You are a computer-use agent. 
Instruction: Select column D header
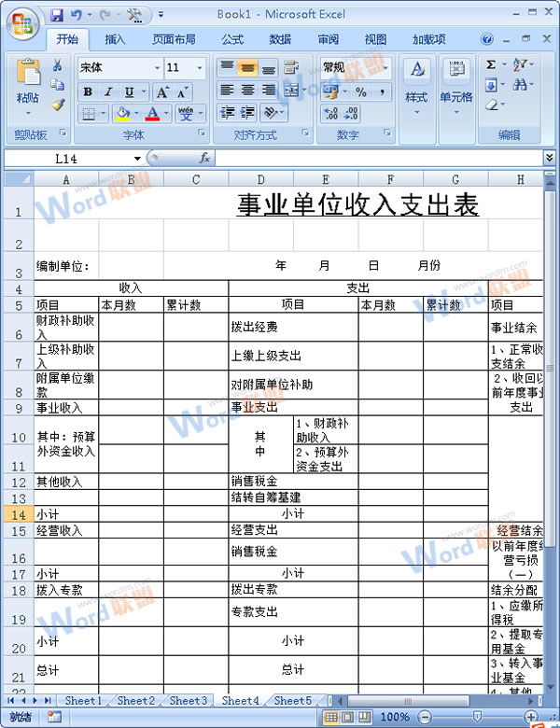click(x=261, y=179)
